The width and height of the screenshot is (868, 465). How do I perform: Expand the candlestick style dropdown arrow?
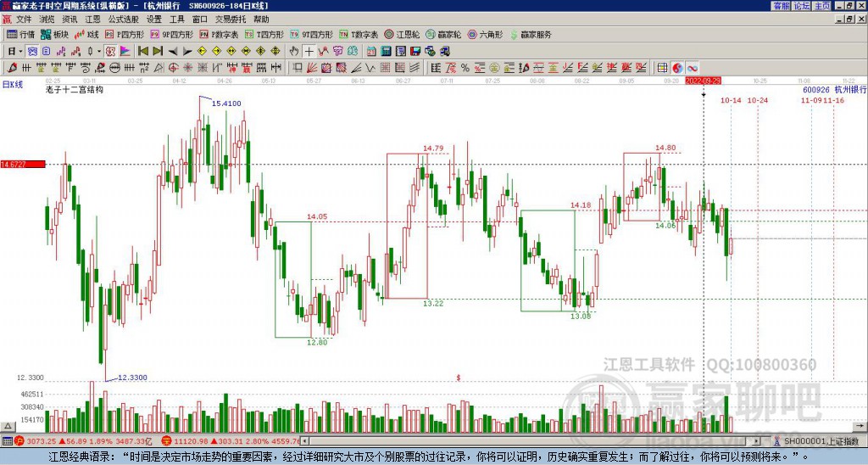tap(99, 52)
